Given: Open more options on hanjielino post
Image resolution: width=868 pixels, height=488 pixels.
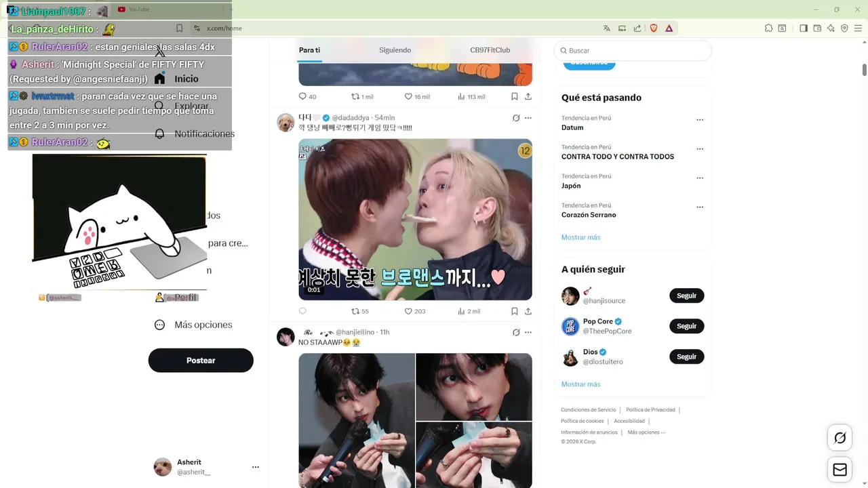Looking at the screenshot, I should (528, 332).
